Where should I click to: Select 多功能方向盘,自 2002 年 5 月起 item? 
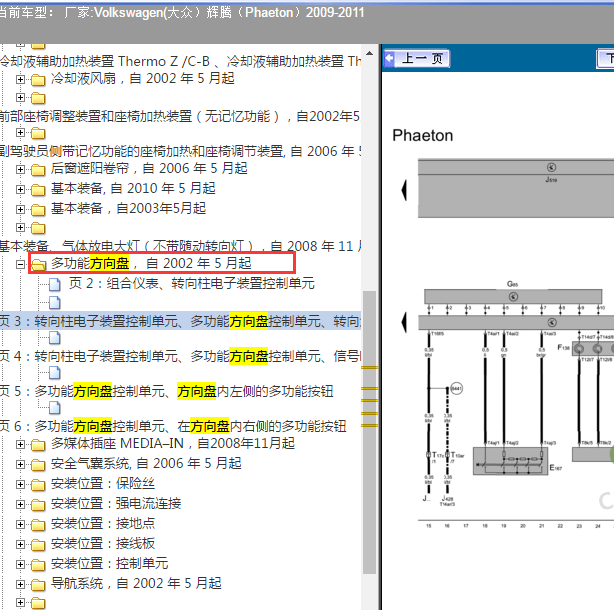tap(151, 263)
